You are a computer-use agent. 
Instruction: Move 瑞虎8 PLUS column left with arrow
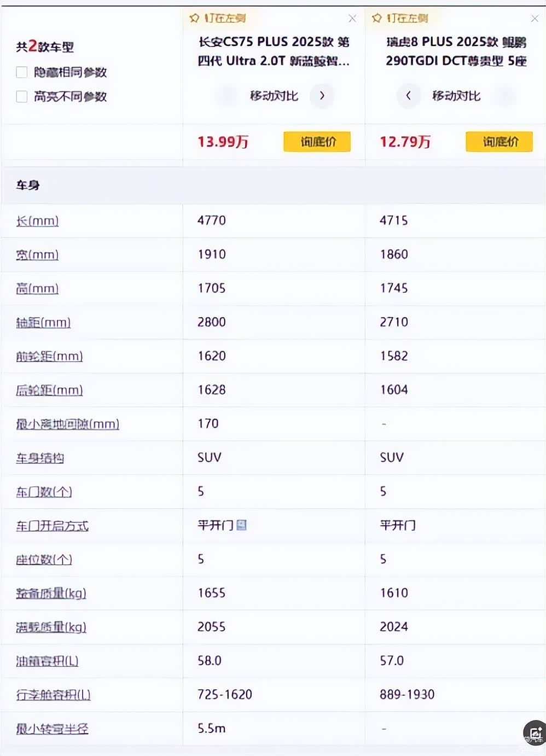[408, 96]
